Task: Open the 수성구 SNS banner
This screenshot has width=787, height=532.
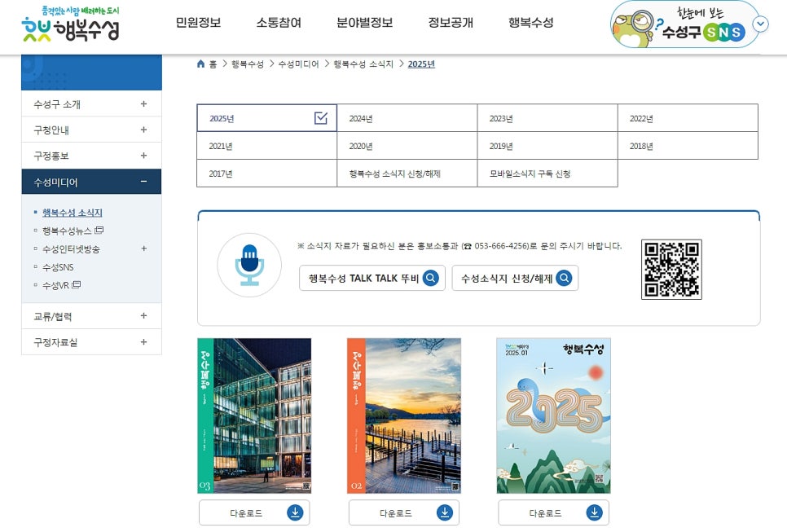Action: tap(684, 24)
